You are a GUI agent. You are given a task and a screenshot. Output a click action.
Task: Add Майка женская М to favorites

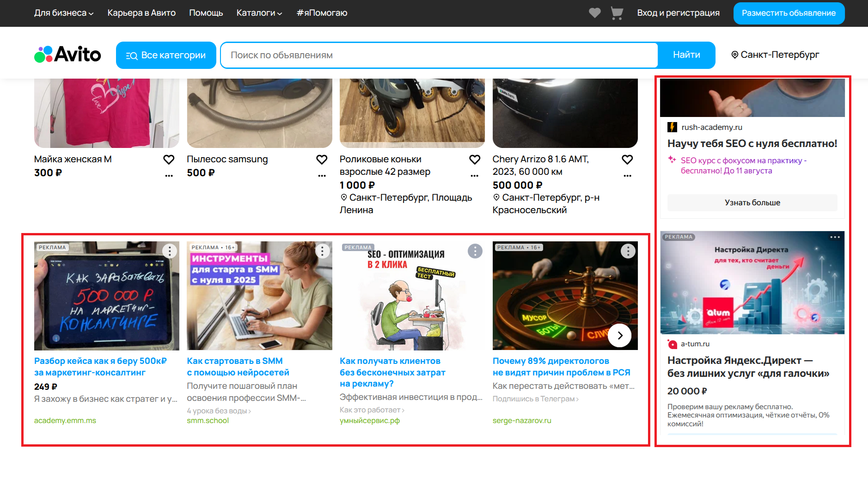click(x=169, y=160)
